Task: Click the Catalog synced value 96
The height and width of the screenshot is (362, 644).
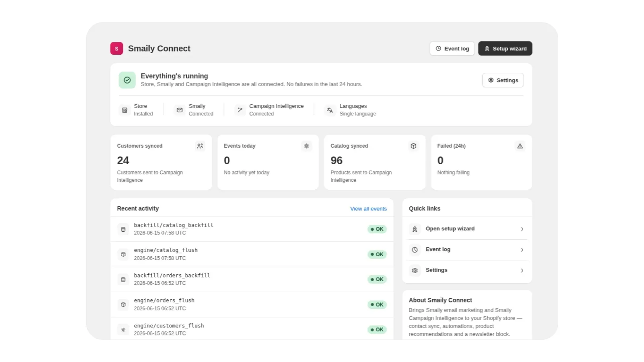Action: coord(336,160)
